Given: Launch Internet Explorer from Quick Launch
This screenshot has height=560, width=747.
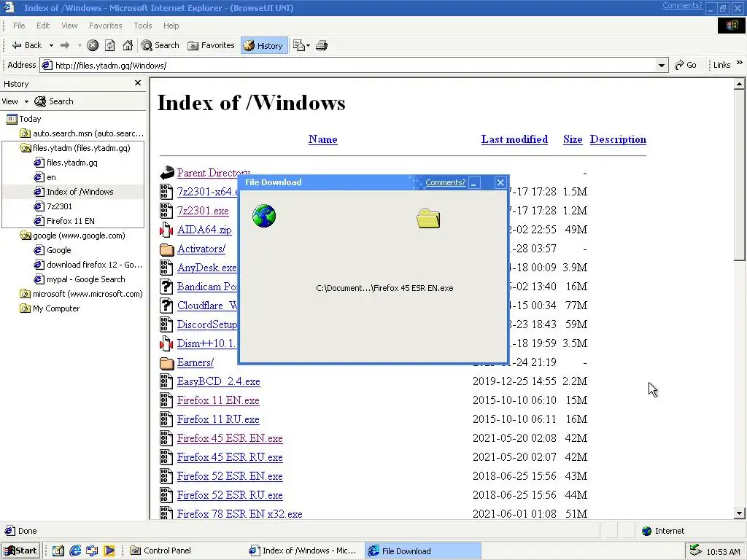Looking at the screenshot, I should point(75,551).
